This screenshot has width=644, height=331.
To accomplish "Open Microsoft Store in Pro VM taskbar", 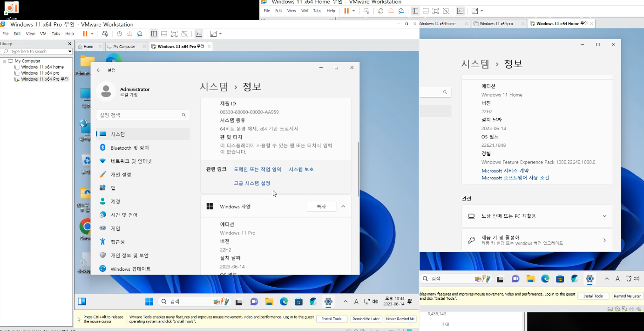I will tap(298, 302).
